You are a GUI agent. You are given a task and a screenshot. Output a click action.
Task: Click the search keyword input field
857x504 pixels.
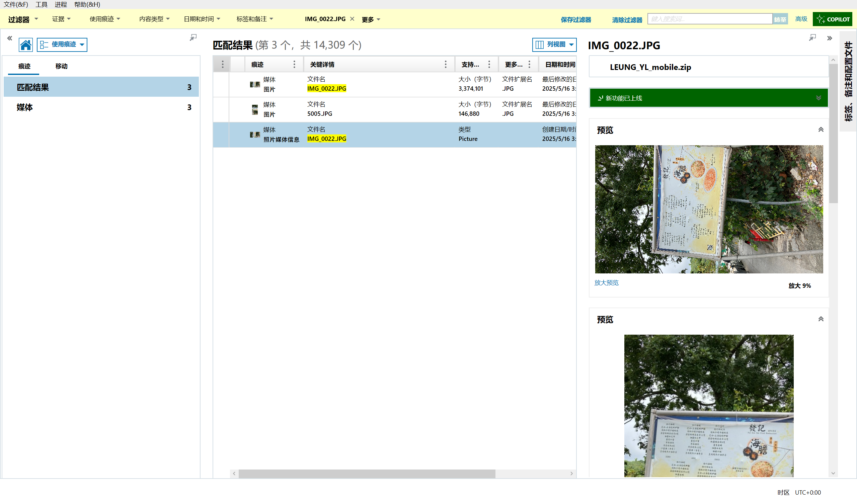tap(709, 19)
